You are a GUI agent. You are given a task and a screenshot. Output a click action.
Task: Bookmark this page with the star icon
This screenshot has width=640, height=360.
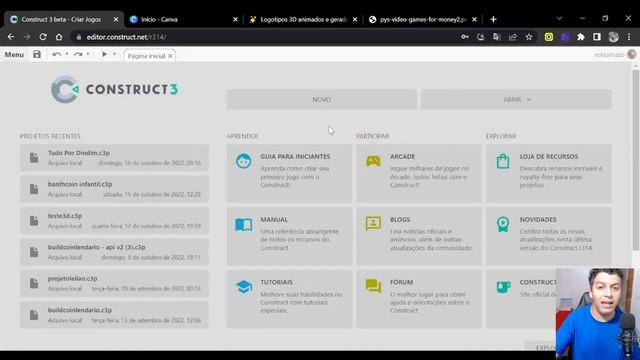click(x=529, y=37)
